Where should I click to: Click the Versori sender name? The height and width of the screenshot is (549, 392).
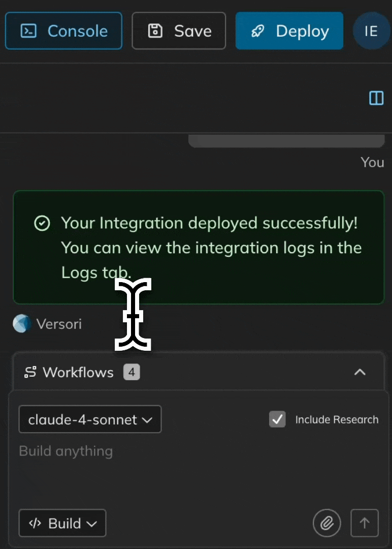[59, 324]
